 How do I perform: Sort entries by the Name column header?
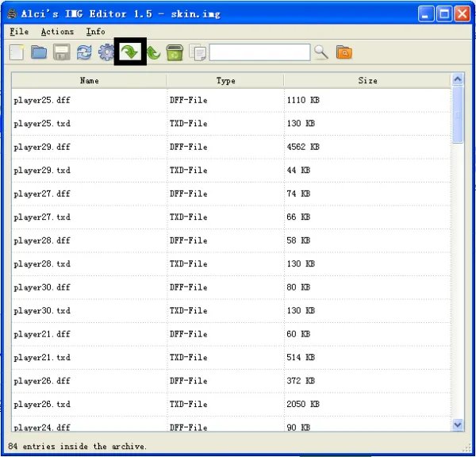tap(89, 80)
